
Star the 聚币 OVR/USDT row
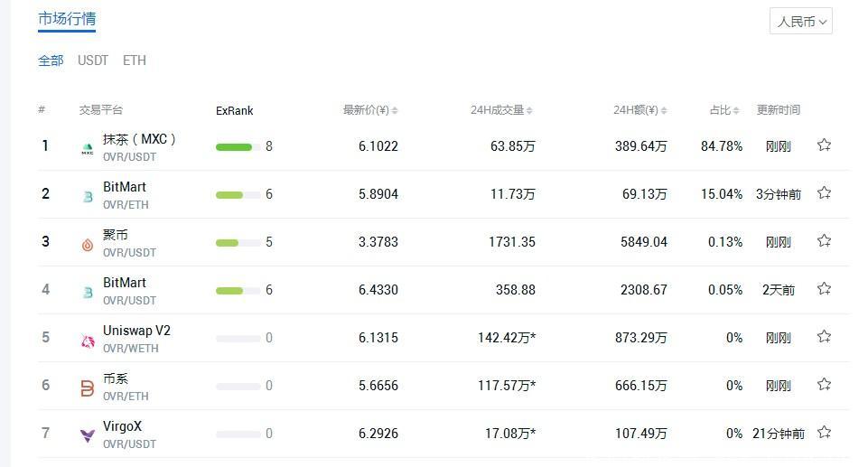click(x=824, y=240)
